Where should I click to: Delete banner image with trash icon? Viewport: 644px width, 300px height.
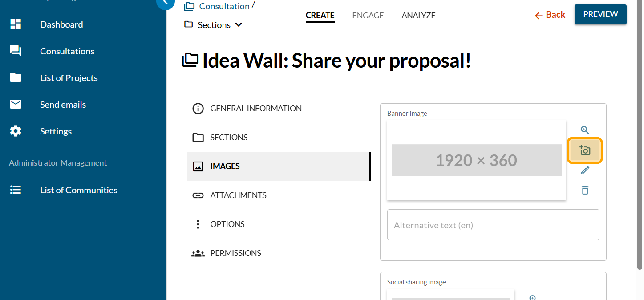tap(585, 191)
